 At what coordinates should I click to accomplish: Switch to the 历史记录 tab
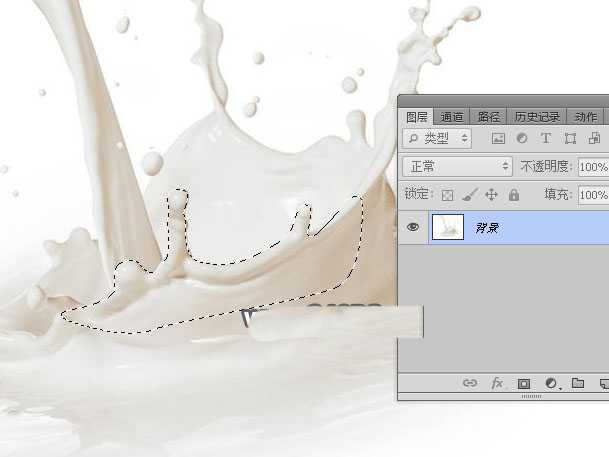[538, 116]
